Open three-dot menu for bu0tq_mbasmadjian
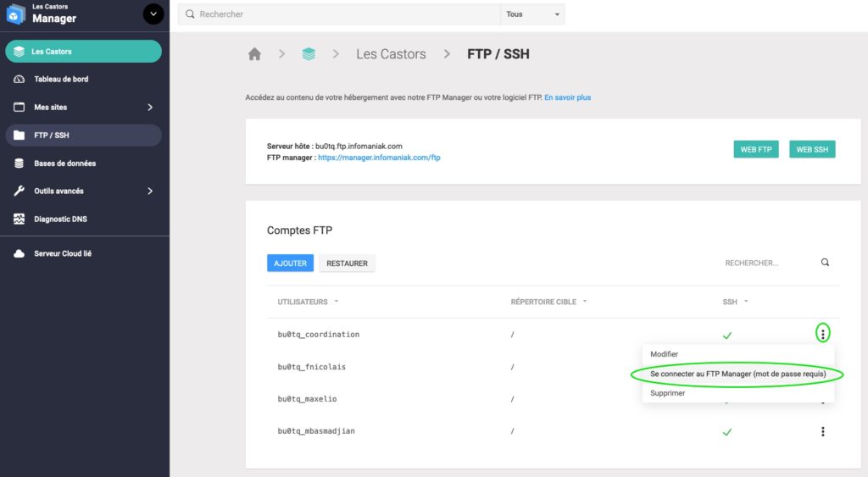The height and width of the screenshot is (477, 868). (822, 431)
